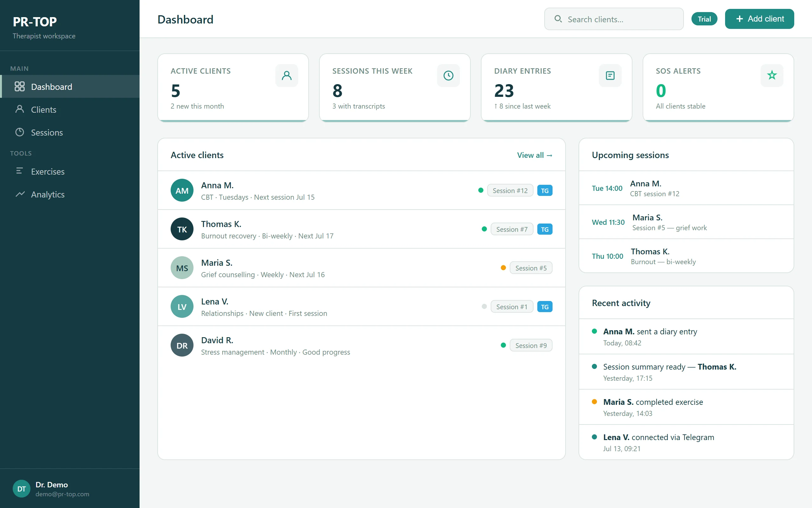Select David R. name in active clients list
812x508 pixels.
[217, 340]
